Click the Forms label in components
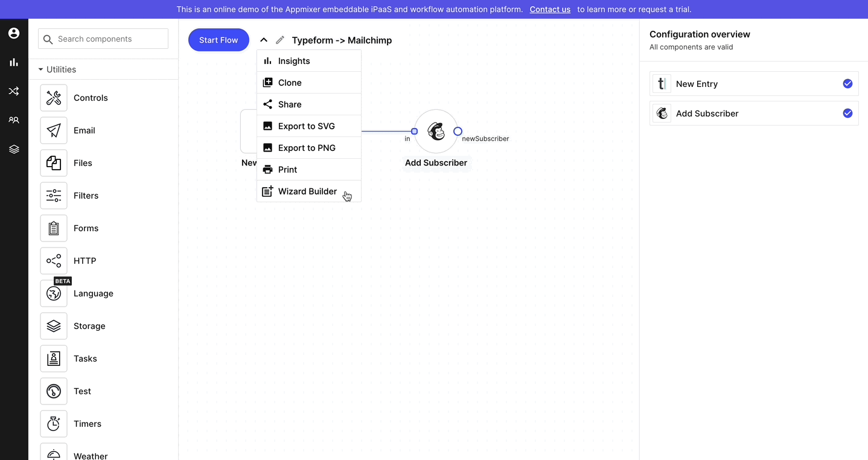868x460 pixels. (86, 228)
